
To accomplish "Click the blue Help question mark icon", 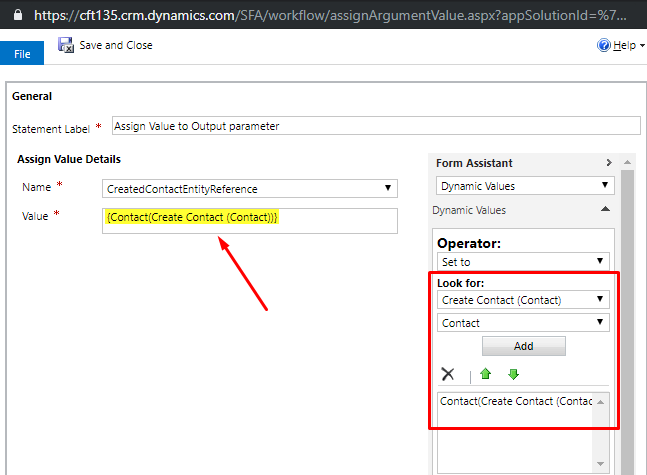I will point(604,45).
